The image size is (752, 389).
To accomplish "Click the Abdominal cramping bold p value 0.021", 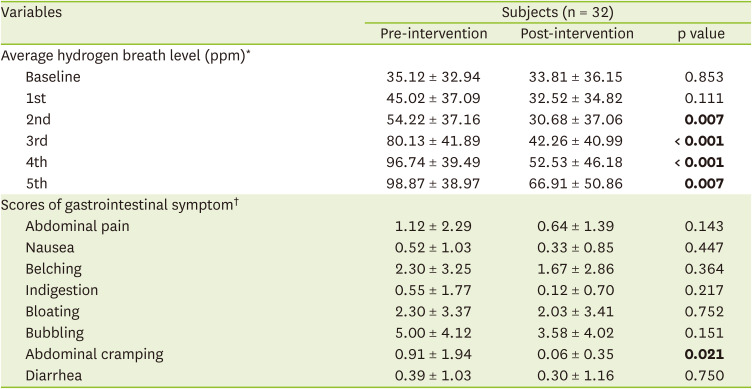I will (x=704, y=354).
